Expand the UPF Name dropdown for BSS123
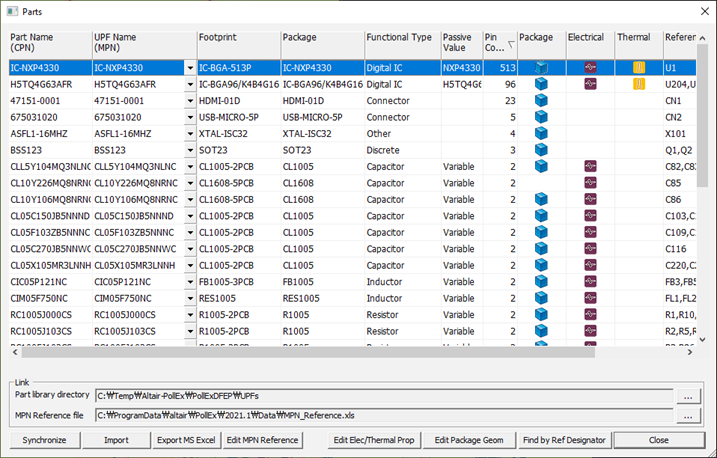The width and height of the screenshot is (717, 458). (189, 149)
